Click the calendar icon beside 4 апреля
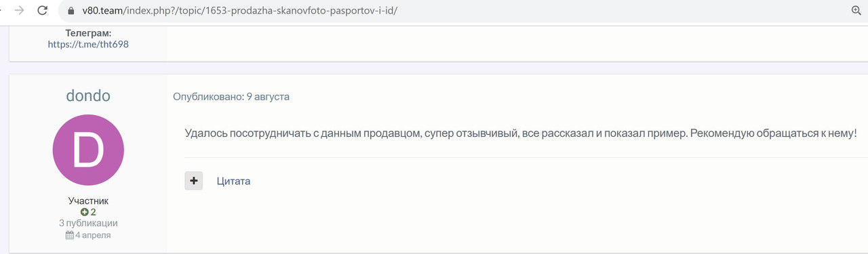868x254 pixels. (x=69, y=235)
